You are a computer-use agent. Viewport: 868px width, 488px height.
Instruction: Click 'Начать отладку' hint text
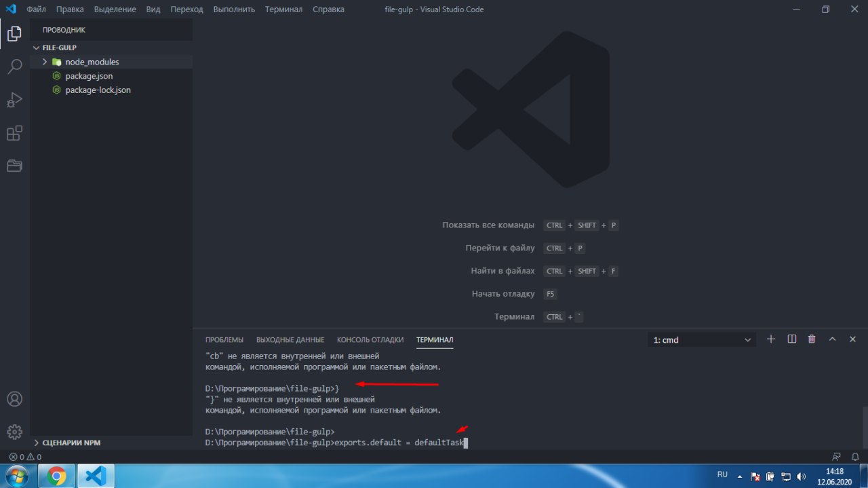click(503, 294)
